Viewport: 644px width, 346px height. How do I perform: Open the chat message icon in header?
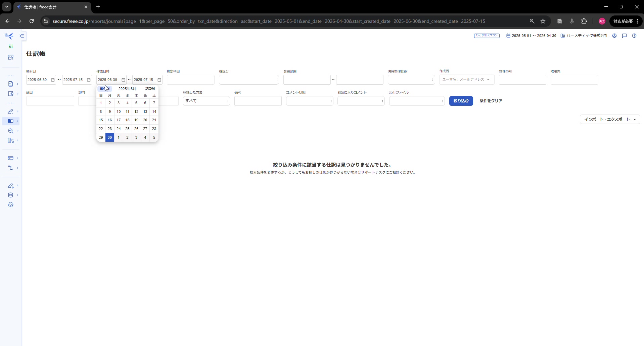click(624, 36)
